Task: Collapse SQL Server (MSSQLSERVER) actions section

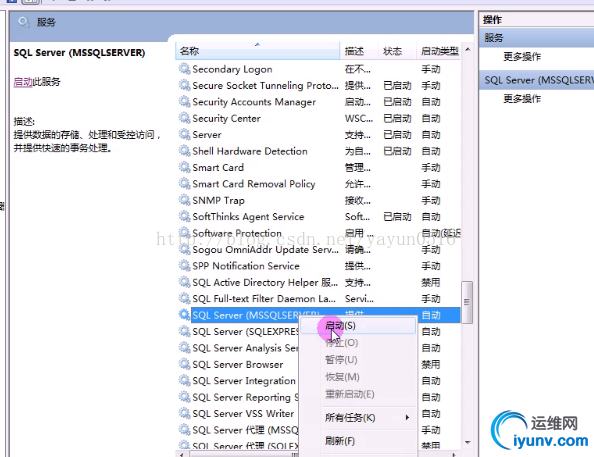Action: pyautogui.click(x=537, y=80)
